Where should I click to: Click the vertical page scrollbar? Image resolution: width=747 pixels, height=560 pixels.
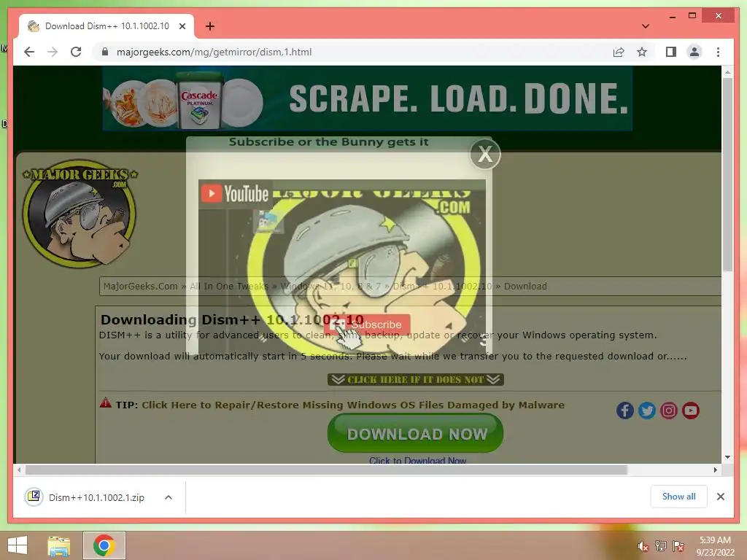(727, 174)
